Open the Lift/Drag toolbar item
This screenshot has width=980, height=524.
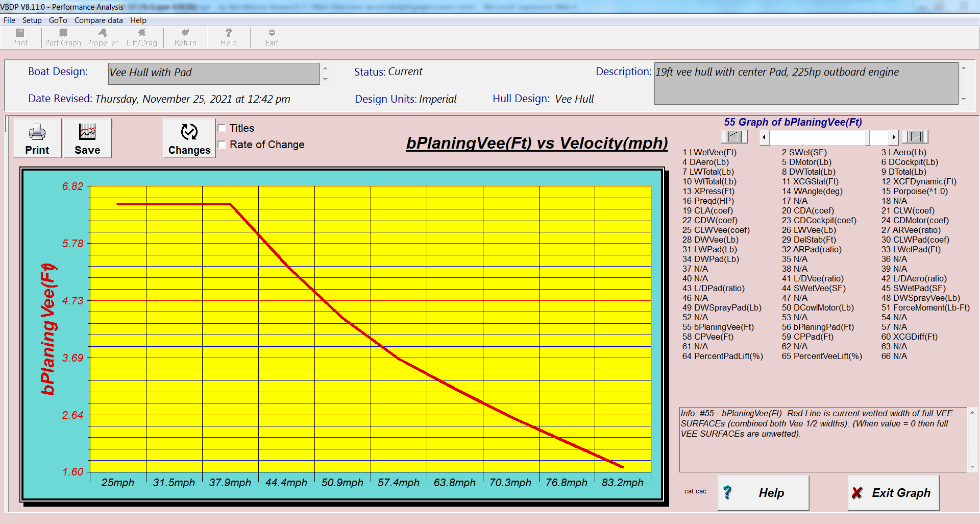[141, 38]
